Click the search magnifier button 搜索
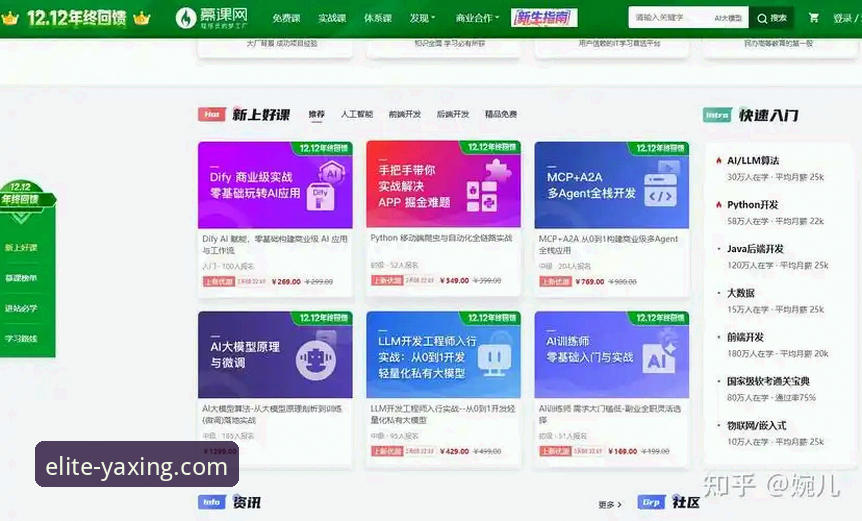 [x=772, y=18]
